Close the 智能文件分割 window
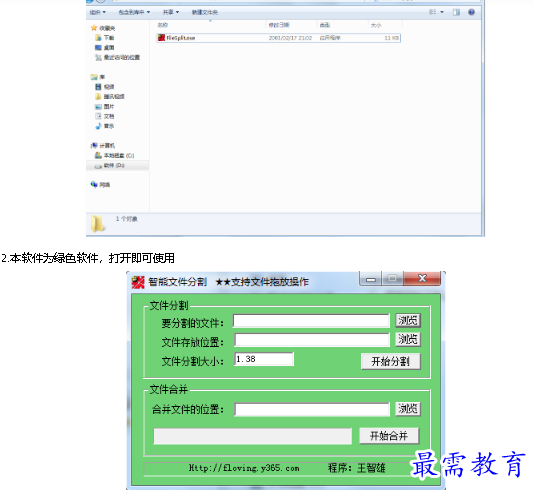Image resolution: width=534 pixels, height=496 pixels. (x=422, y=279)
